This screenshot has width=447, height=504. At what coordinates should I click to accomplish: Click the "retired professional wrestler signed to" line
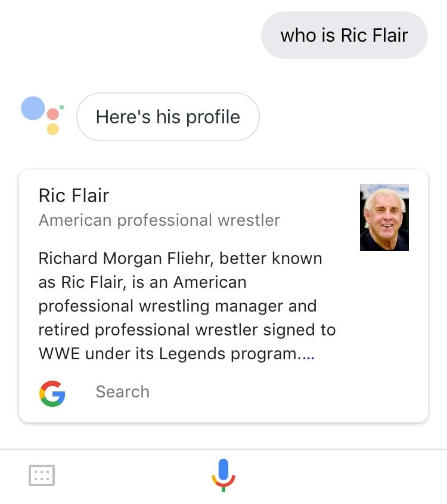187,330
